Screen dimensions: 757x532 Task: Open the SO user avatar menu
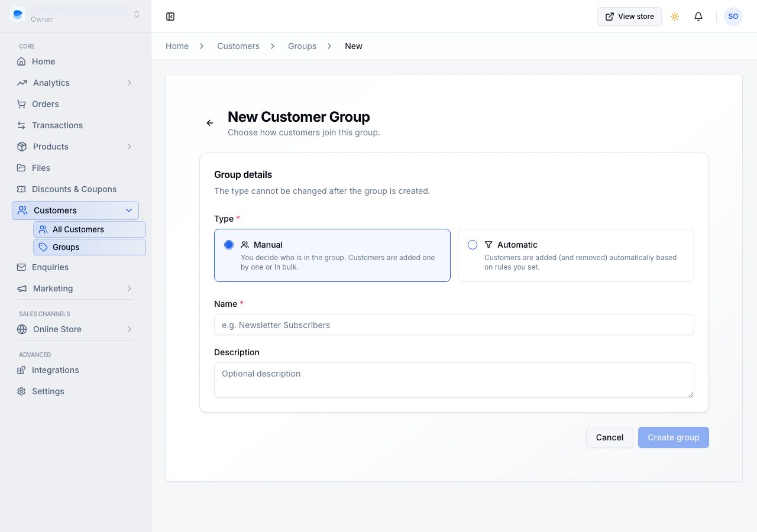click(733, 17)
